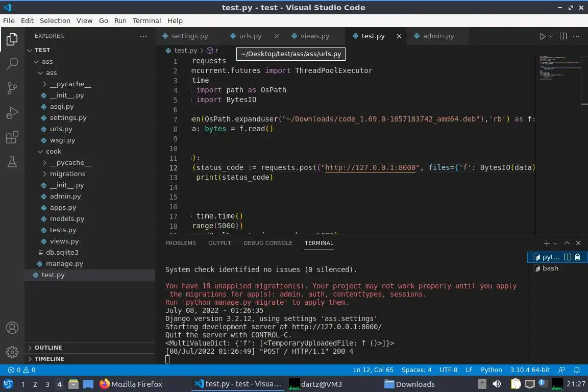
Task: Open the Search view in activity bar
Action: (x=12, y=64)
